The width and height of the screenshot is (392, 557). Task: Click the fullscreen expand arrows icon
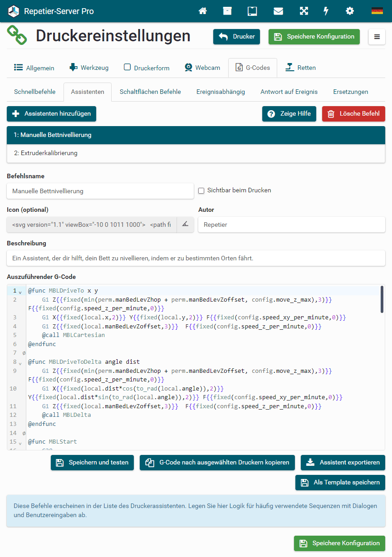[x=304, y=11]
